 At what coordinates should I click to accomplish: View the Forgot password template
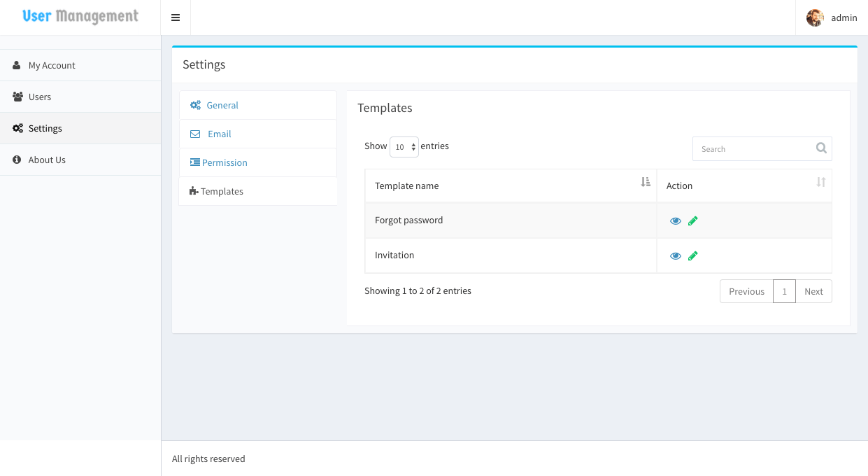tap(676, 220)
